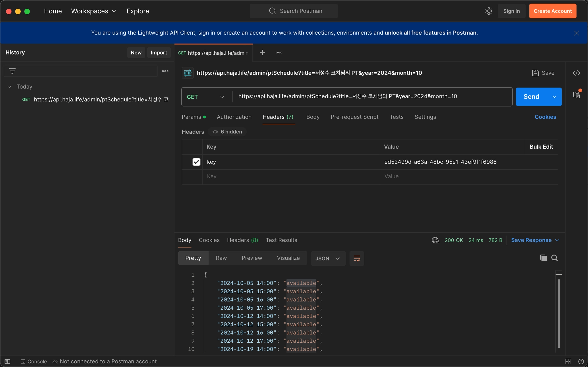Image resolution: width=588 pixels, height=367 pixels.
Task: Open the Cookies link
Action: coord(545,117)
